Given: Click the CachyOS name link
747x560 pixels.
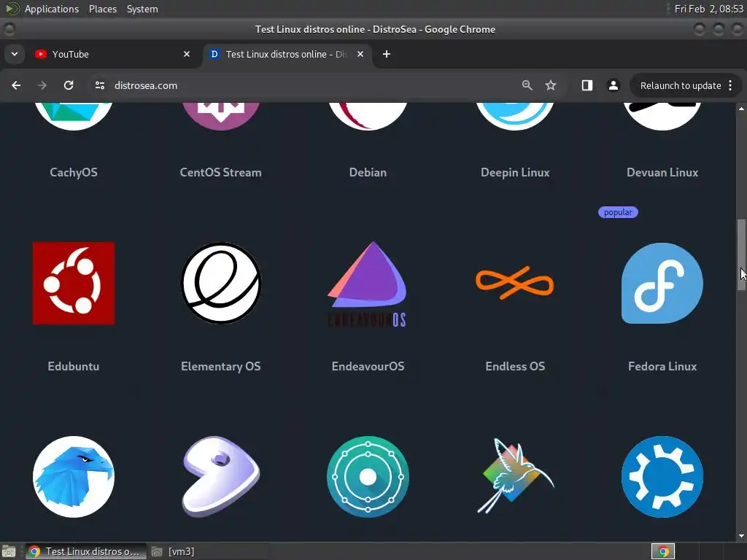Looking at the screenshot, I should (74, 172).
